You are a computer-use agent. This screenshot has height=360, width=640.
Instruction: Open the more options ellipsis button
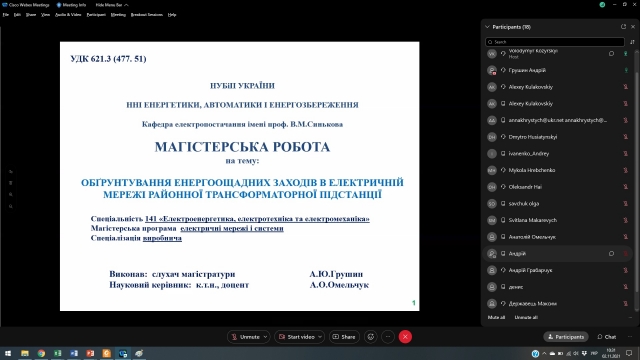tap(388, 337)
